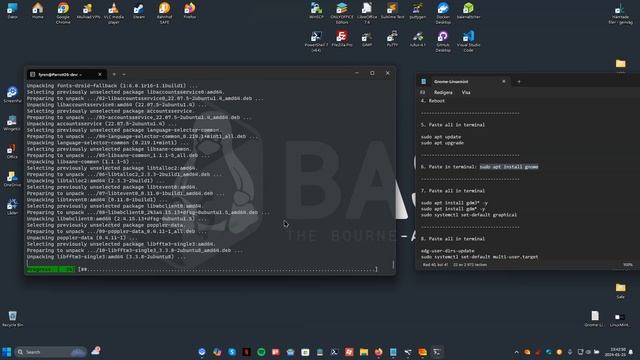The width and height of the screenshot is (640, 360).
Task: Click the highlighted 'sudo apt install gnome' text
Action: [509, 167]
